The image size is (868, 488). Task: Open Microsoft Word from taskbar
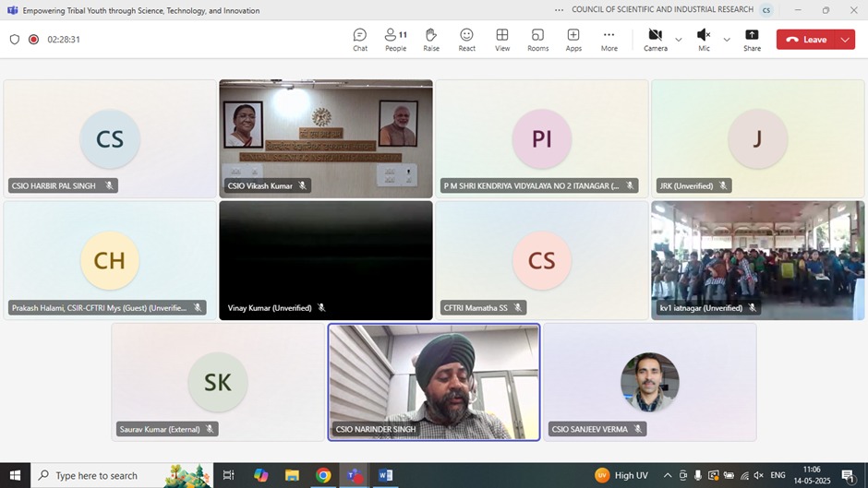(x=386, y=475)
